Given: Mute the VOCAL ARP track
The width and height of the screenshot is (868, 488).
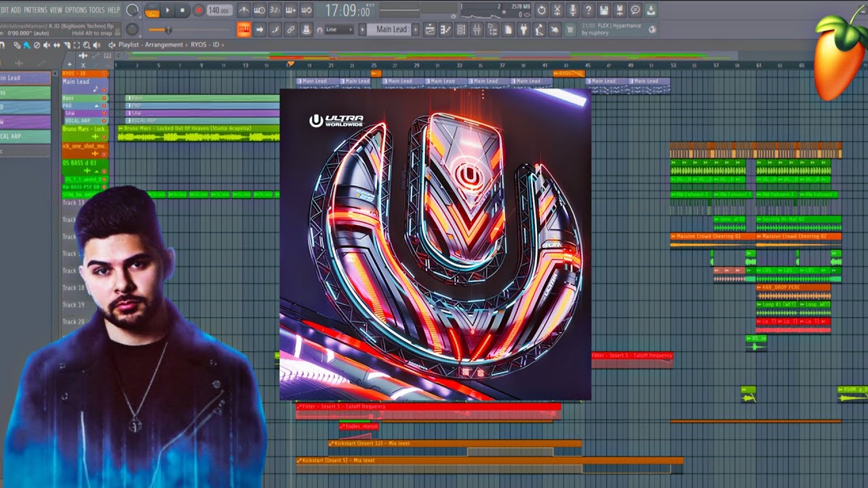Looking at the screenshot, I should click(104, 121).
